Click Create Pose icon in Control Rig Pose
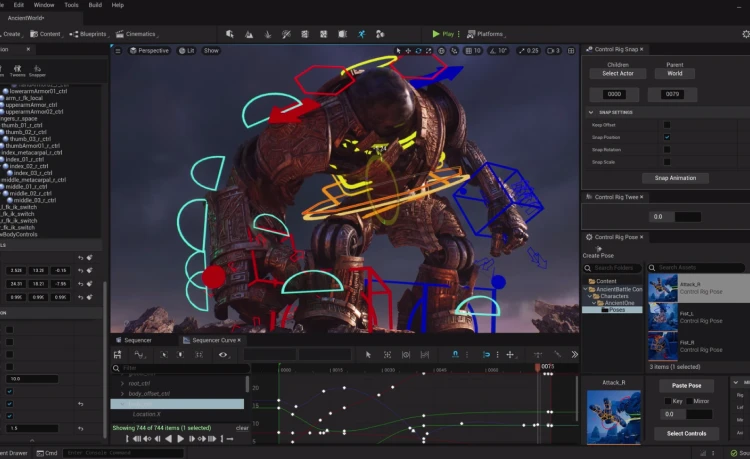The image size is (750, 459). coord(598,249)
